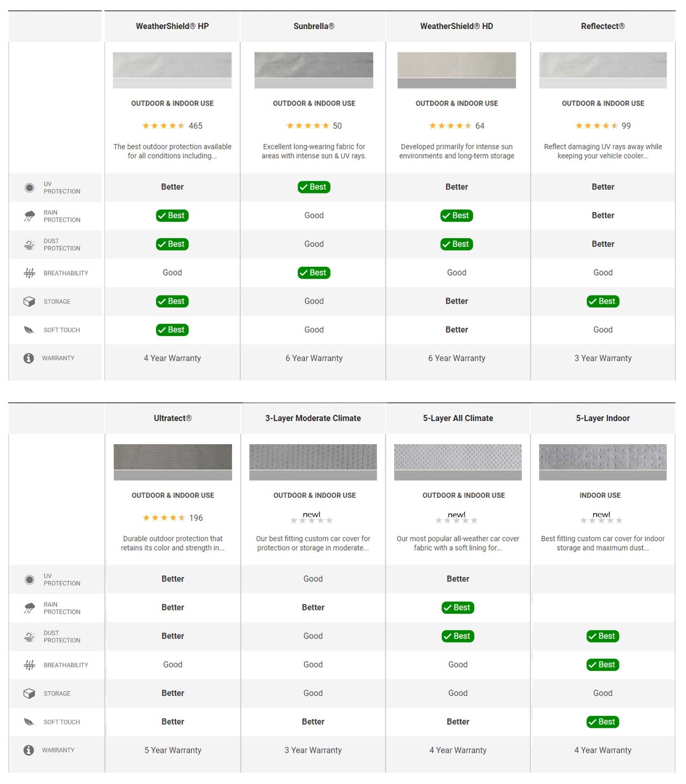Click 'The best outdoor protection available' description
The image size is (686, 784).
173,151
